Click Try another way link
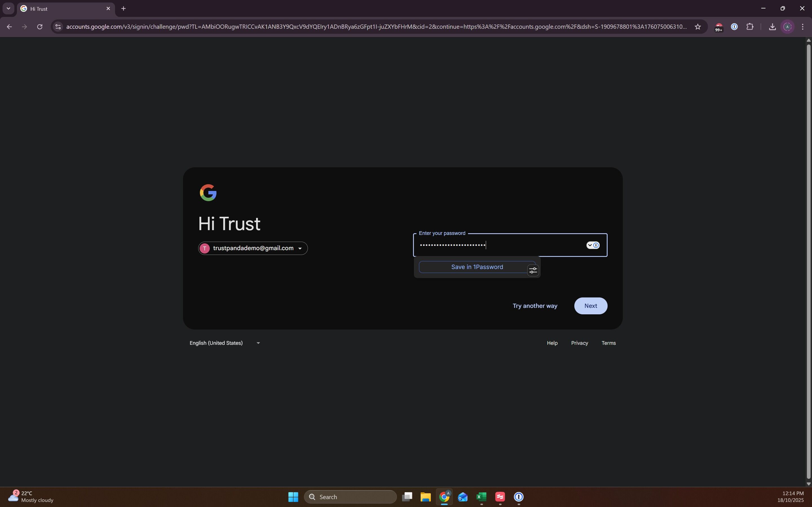 click(535, 306)
